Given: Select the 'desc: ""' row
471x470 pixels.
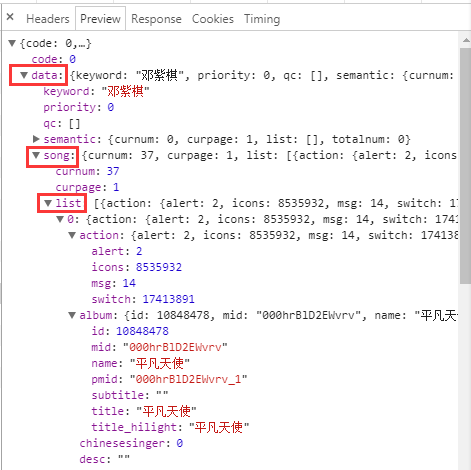Looking at the screenshot, I should (104, 459).
